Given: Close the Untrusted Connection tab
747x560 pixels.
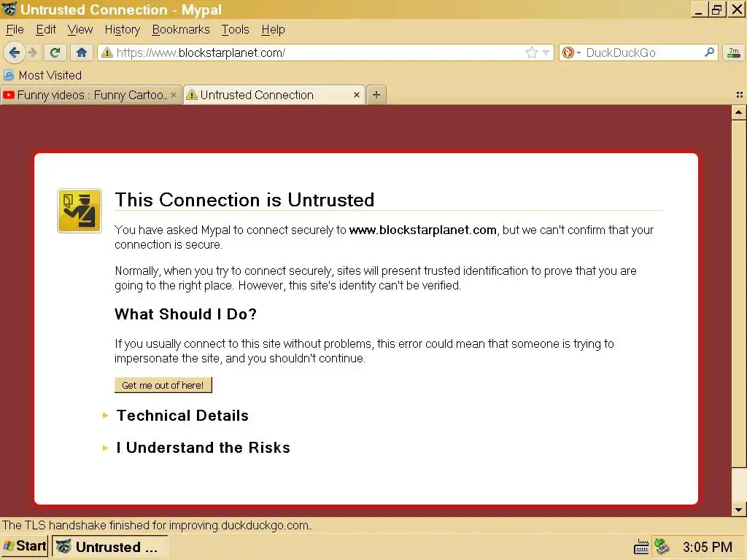Looking at the screenshot, I should click(x=356, y=96).
